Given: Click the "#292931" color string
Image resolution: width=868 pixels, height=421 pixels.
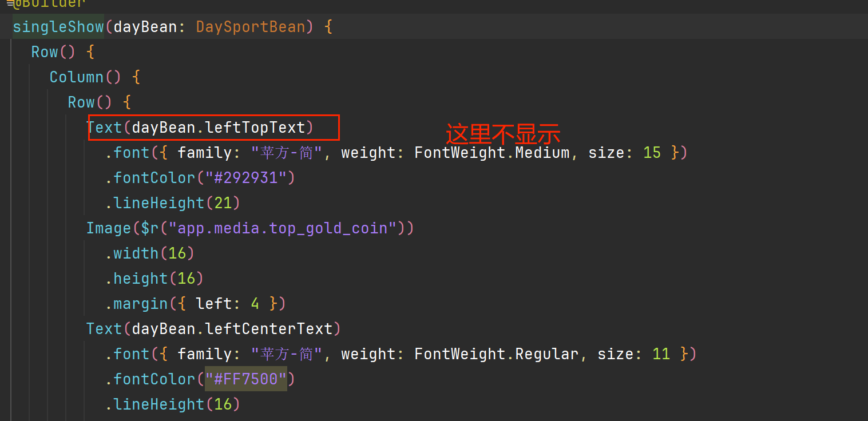Looking at the screenshot, I should pos(246,178).
